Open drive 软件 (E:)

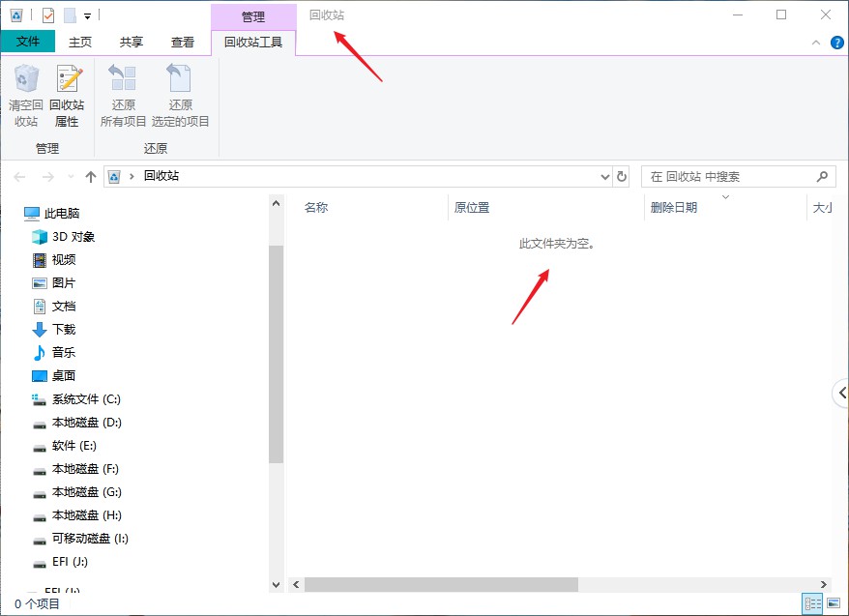pos(65,446)
